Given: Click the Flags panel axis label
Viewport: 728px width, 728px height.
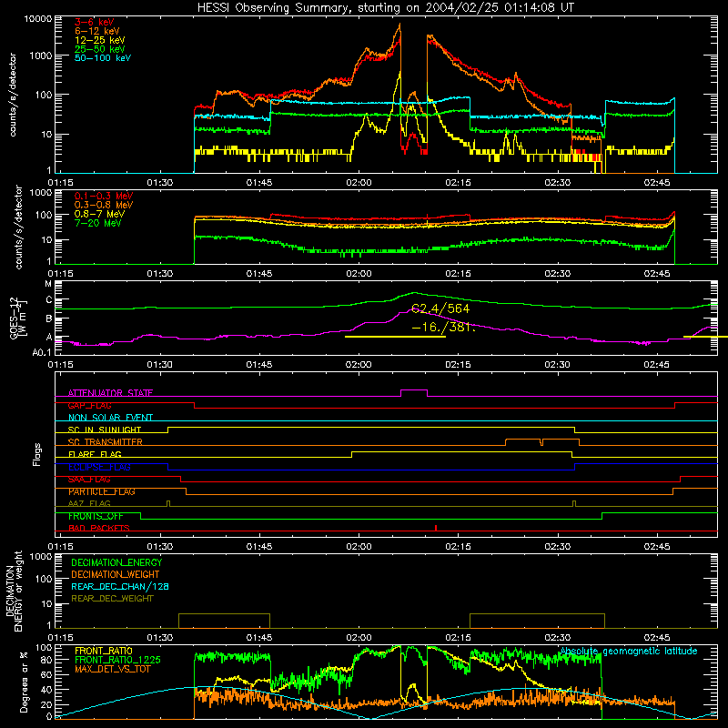Looking at the screenshot, I should tap(36, 454).
